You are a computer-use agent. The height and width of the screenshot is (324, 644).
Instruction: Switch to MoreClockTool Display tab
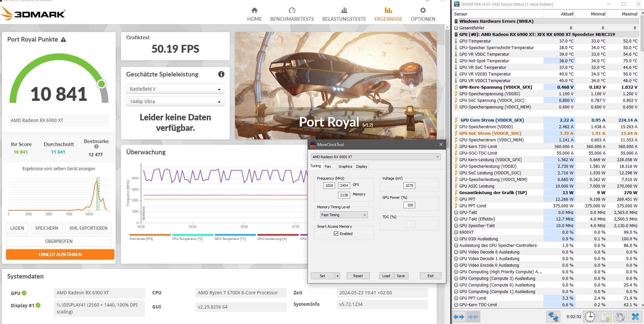pyautogui.click(x=362, y=166)
